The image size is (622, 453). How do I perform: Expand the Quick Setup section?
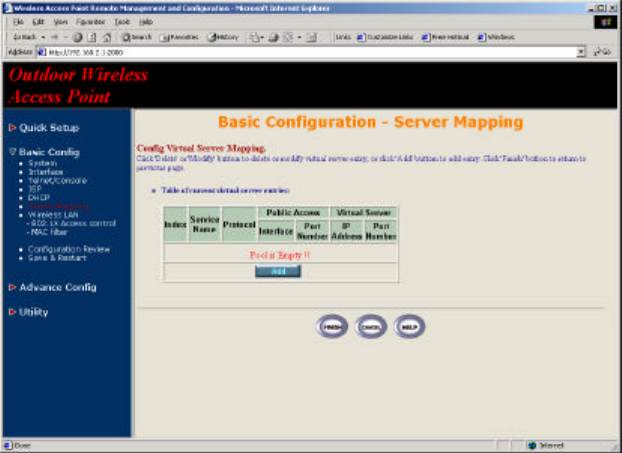pos(44,128)
